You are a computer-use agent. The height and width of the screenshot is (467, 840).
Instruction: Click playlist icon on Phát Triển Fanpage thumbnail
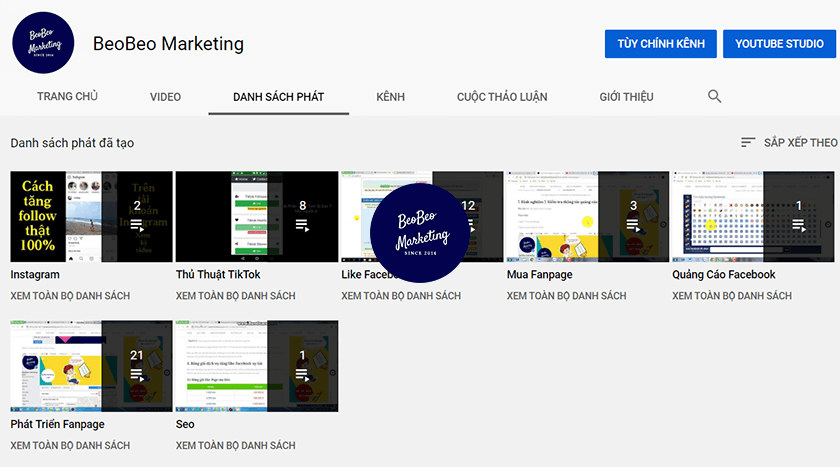click(x=137, y=376)
